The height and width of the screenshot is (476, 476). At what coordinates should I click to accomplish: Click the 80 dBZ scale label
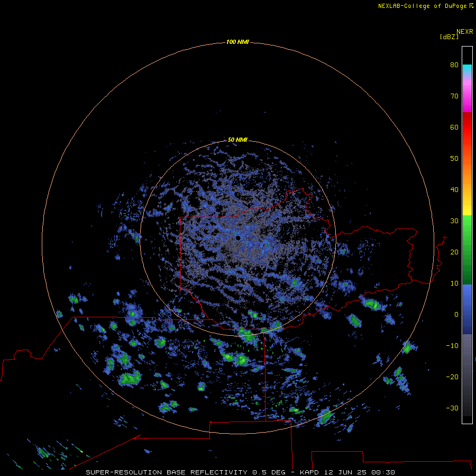(x=454, y=65)
